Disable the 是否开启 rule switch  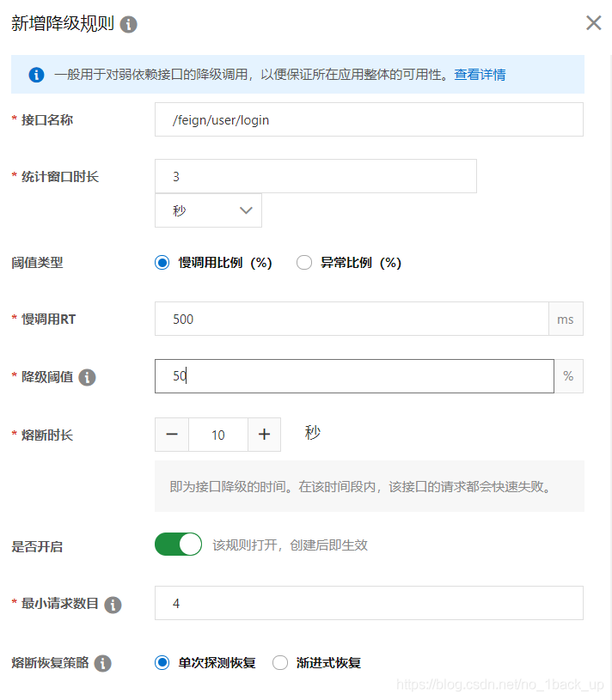(178, 545)
